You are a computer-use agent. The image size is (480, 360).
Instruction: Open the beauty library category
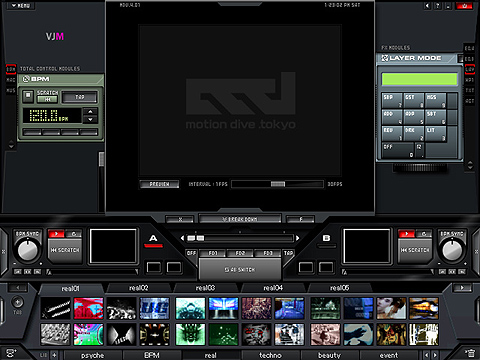pyautogui.click(x=329, y=355)
